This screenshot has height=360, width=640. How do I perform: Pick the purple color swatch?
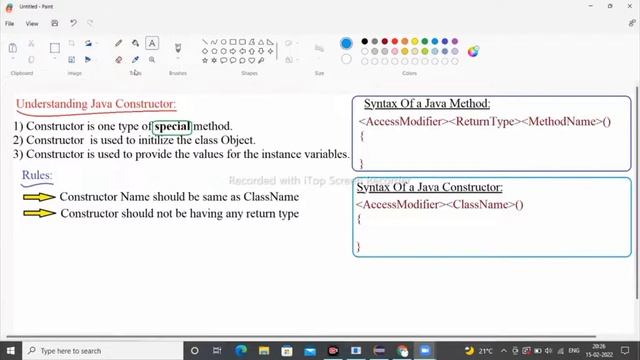(455, 41)
